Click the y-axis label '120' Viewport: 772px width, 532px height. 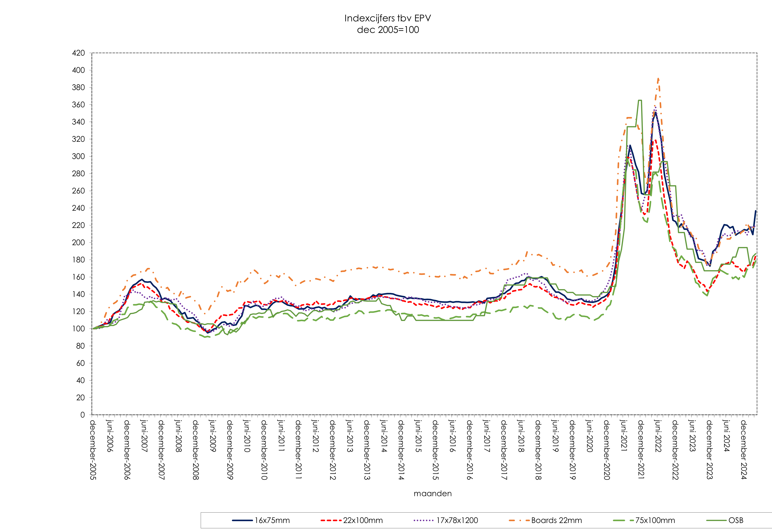point(78,311)
